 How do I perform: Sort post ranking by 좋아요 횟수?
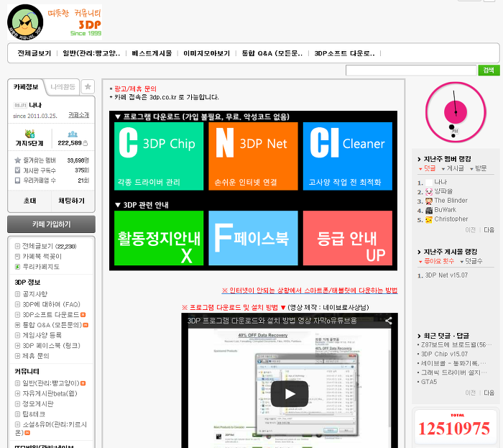point(439,261)
